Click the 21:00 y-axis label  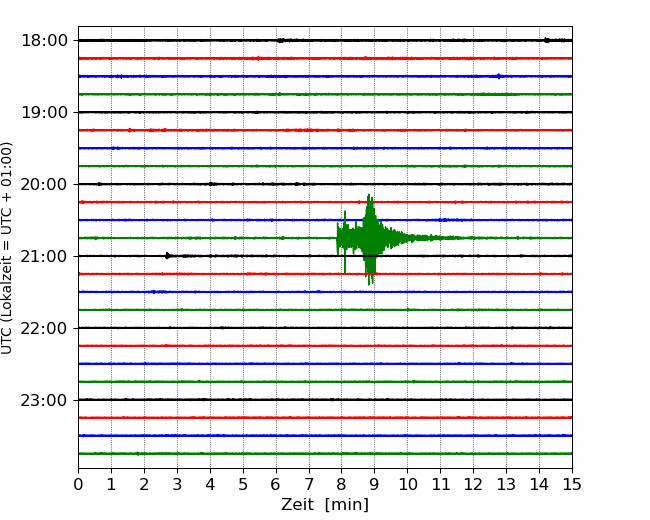[x=44, y=256]
